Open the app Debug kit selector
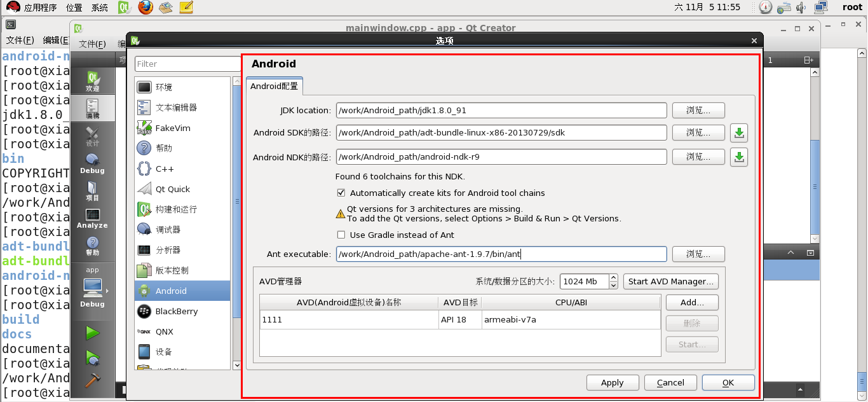868x402 pixels. click(x=93, y=288)
